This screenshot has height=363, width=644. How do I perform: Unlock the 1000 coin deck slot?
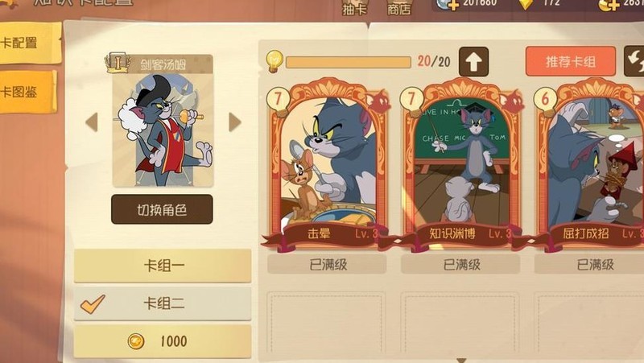pos(163,341)
